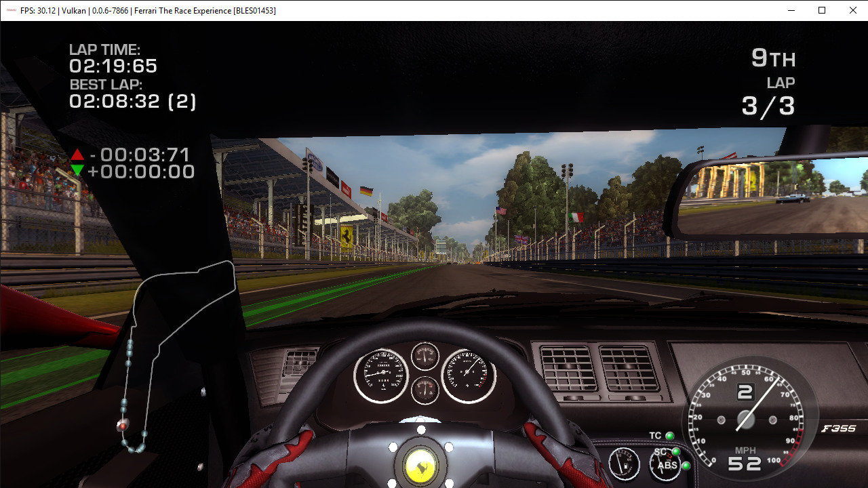Click the red up-arrow gap indicator
The image size is (868, 488).
click(x=77, y=155)
